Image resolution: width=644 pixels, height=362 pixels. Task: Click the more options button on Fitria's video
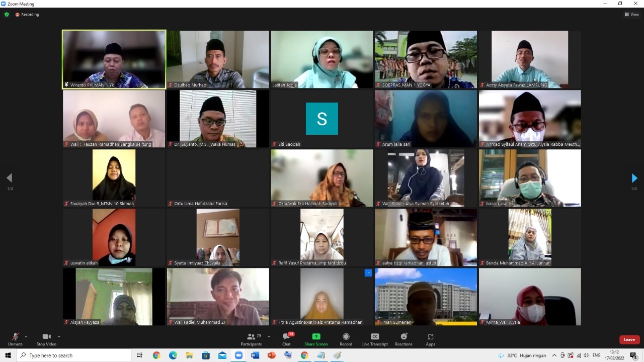point(368,273)
